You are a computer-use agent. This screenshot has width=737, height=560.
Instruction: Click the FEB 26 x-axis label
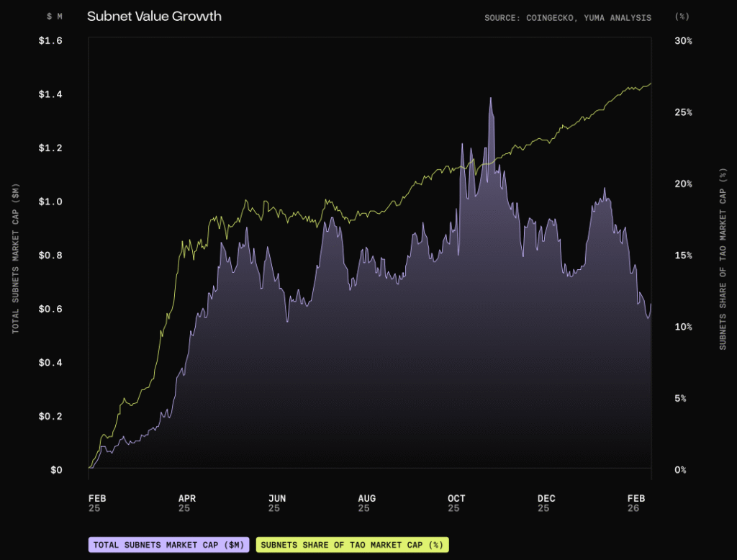point(636,502)
